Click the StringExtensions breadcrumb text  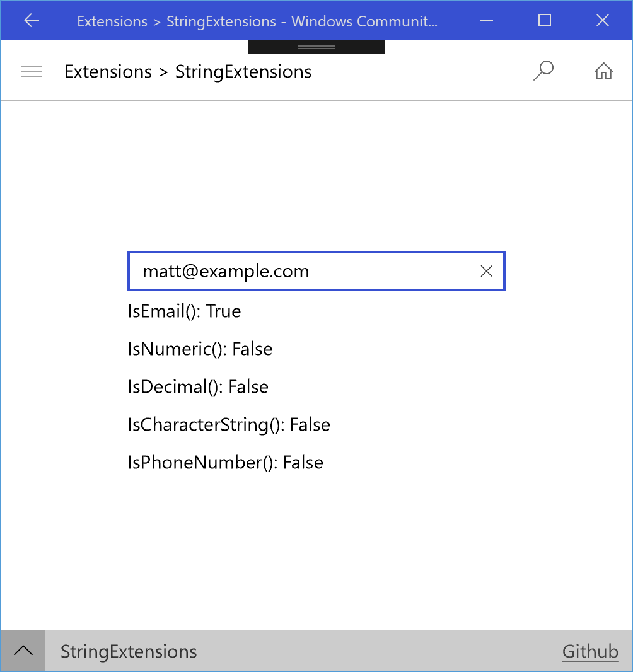243,71
